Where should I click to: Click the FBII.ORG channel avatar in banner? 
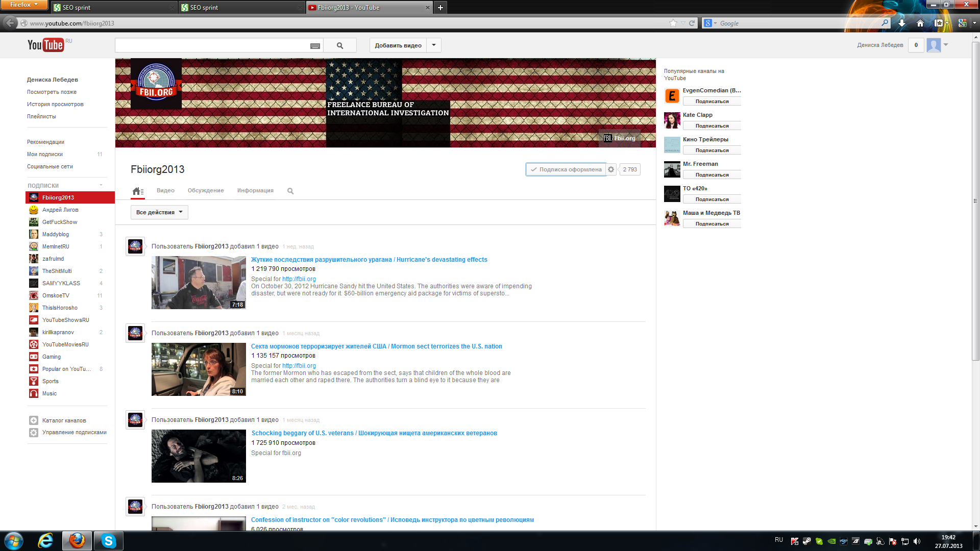pyautogui.click(x=156, y=83)
